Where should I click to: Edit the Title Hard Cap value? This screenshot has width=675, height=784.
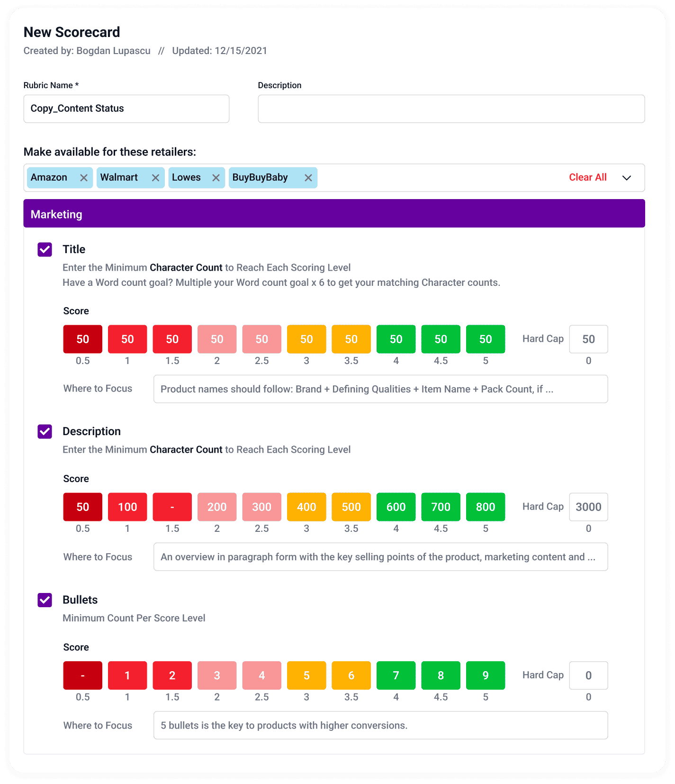[588, 339]
